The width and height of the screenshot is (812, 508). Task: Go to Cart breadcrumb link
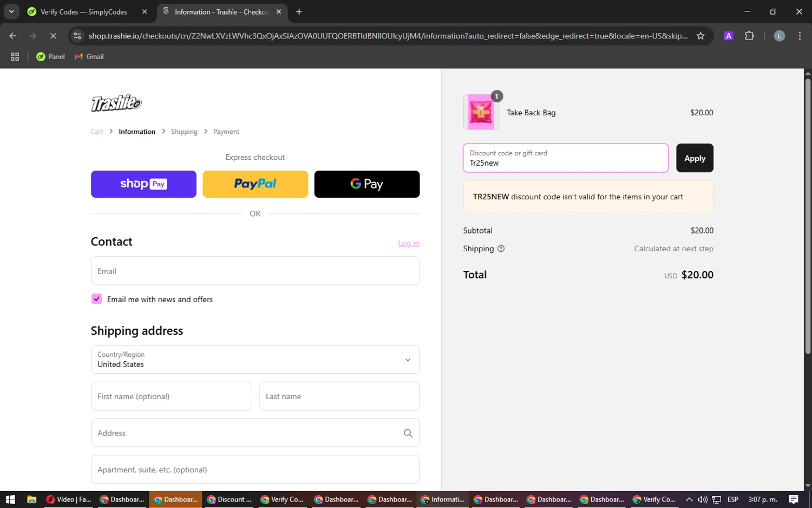click(97, 132)
